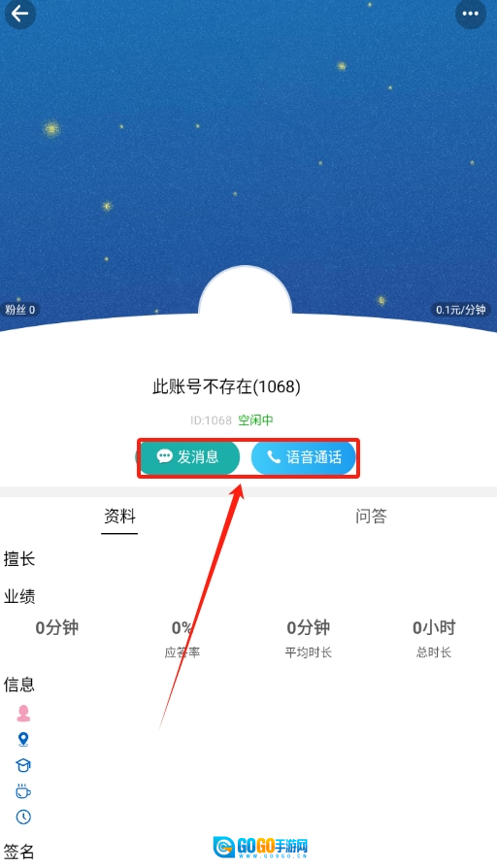Open the three-dot more options menu
Image resolution: width=497 pixels, height=868 pixels.
tap(471, 14)
